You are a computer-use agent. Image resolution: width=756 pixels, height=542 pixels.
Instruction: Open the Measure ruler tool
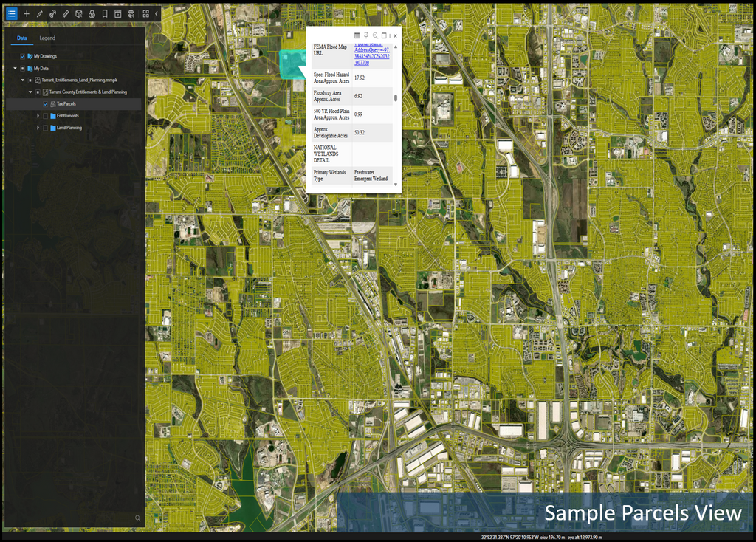[66, 13]
